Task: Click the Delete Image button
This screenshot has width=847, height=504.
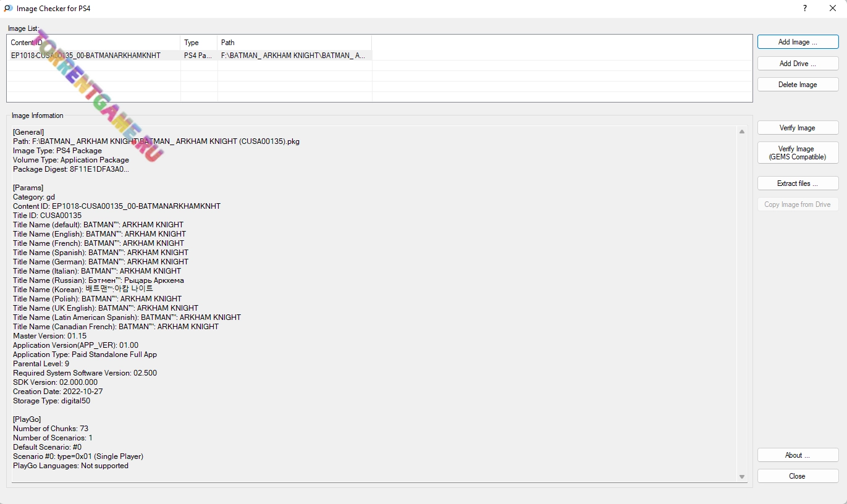Action: [x=798, y=85]
